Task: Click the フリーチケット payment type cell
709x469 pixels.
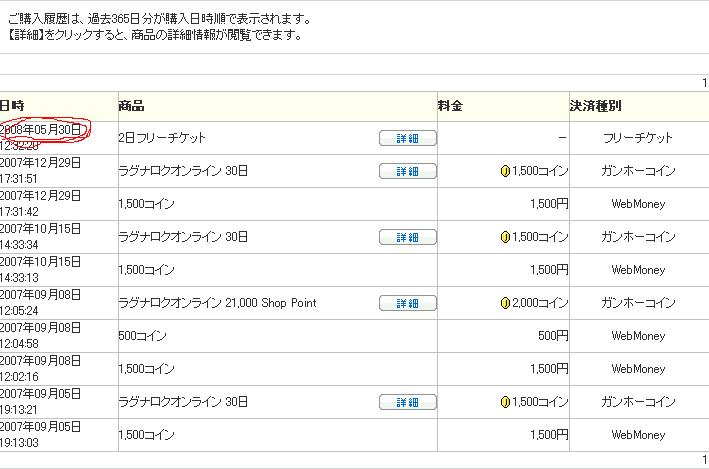Action: (x=638, y=138)
